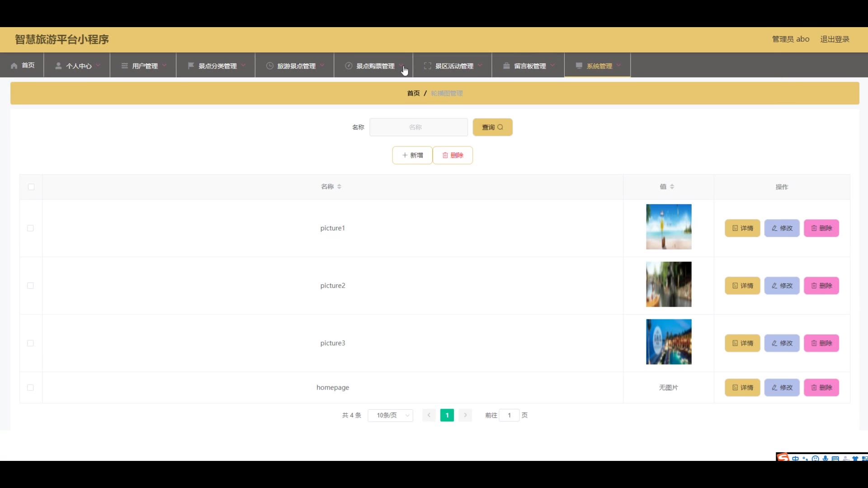Screen dimensions: 868x488
Task: Click the home icon in navigation bar
Action: click(x=14, y=66)
